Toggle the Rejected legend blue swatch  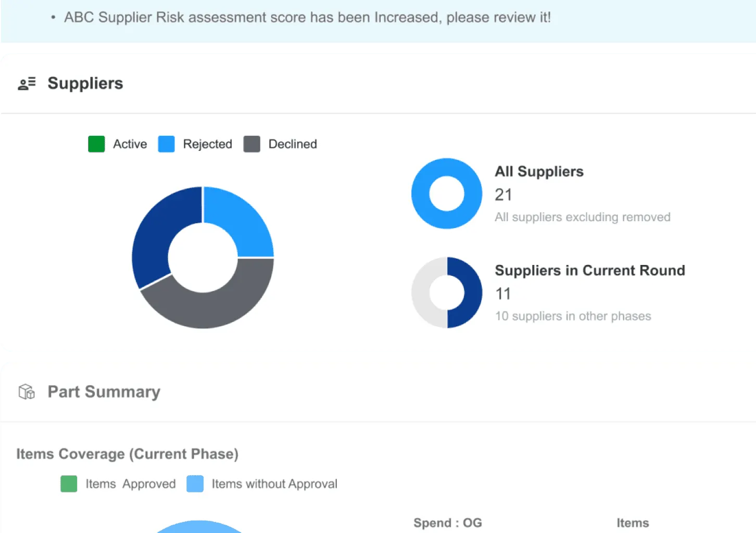click(x=166, y=144)
